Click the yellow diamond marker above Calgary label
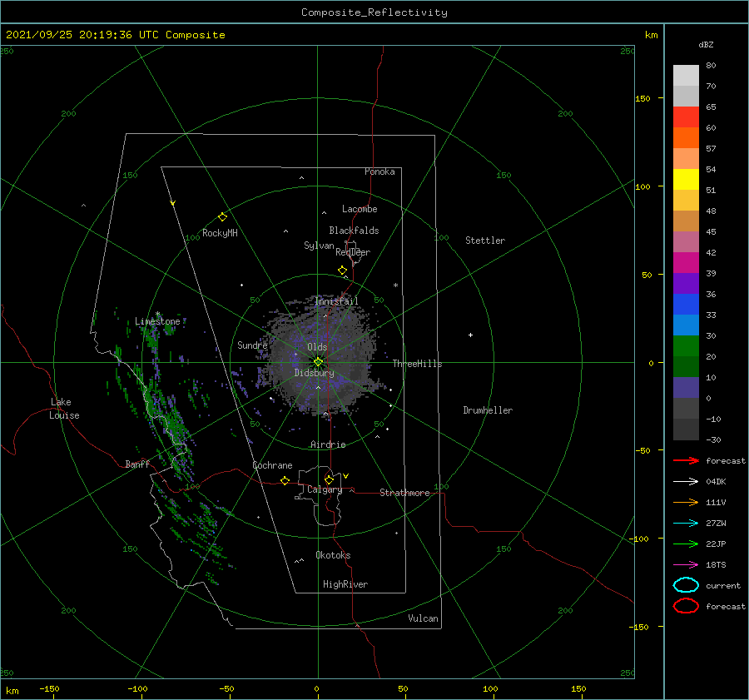749x700 pixels. point(329,479)
